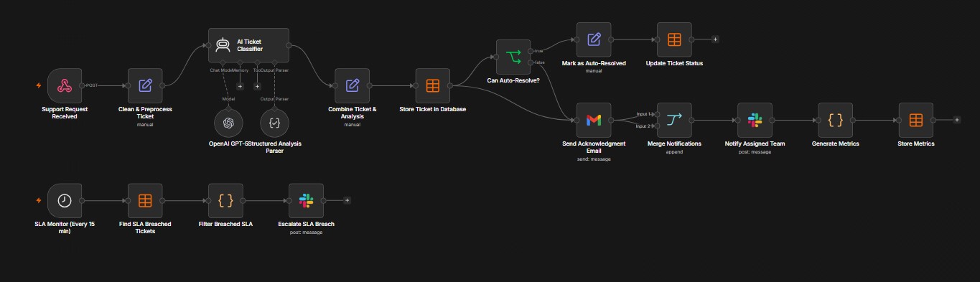Add node after Update Ticket Status

pyautogui.click(x=715, y=39)
